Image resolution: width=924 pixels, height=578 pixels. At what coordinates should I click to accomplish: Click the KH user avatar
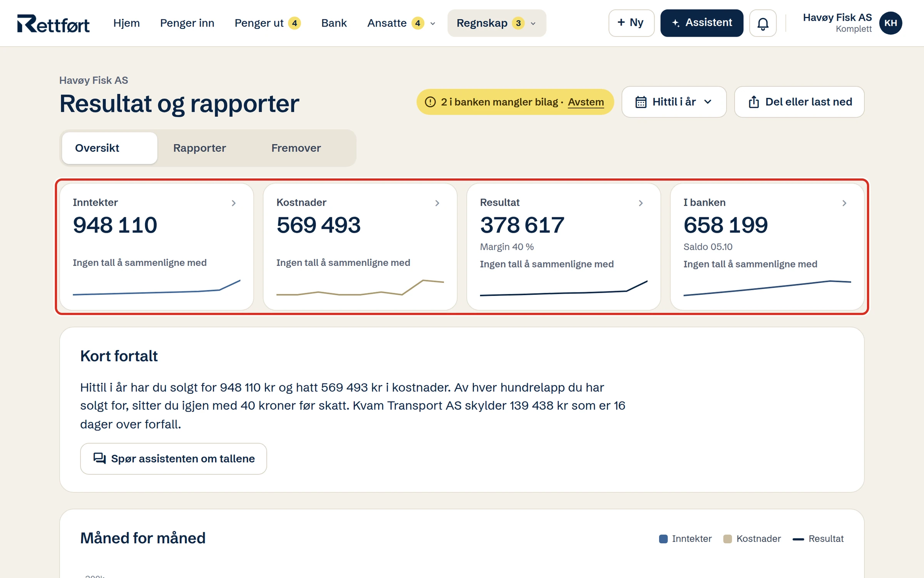tap(891, 23)
